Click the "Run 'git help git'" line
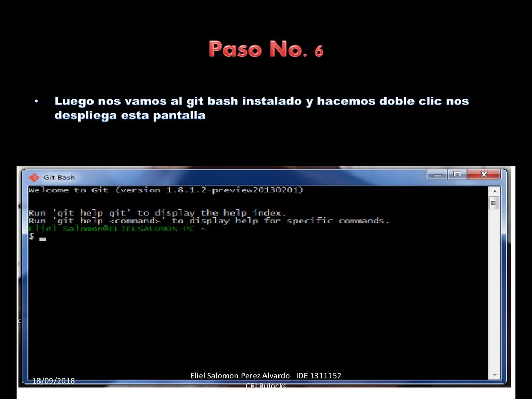This screenshot has width=532, height=399. click(157, 213)
